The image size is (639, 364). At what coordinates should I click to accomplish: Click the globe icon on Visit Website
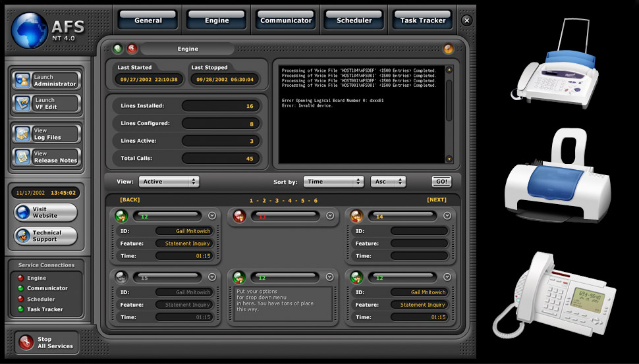coord(22,212)
